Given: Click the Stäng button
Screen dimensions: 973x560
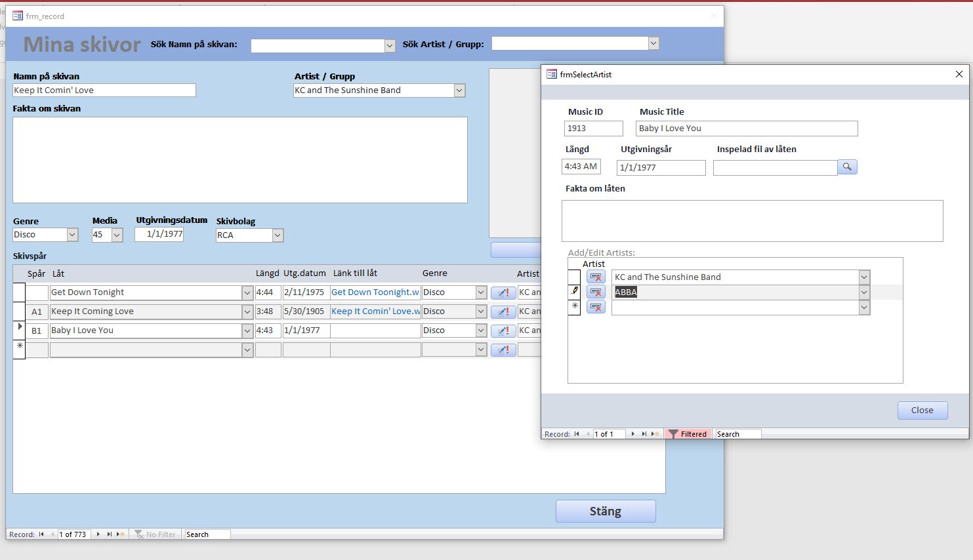Looking at the screenshot, I should [x=606, y=511].
